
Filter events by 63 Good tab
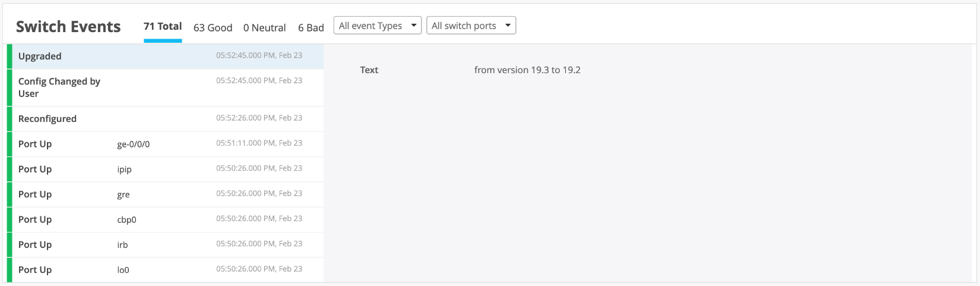213,27
